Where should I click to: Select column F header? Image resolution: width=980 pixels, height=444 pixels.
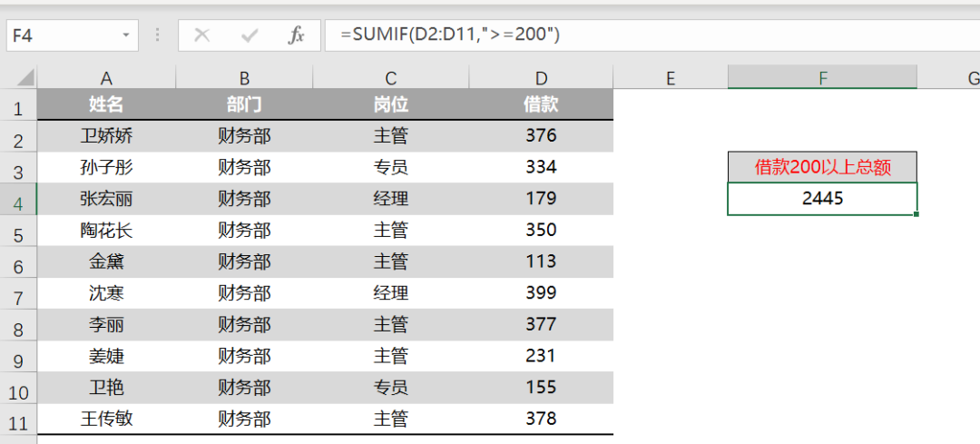[x=822, y=78]
